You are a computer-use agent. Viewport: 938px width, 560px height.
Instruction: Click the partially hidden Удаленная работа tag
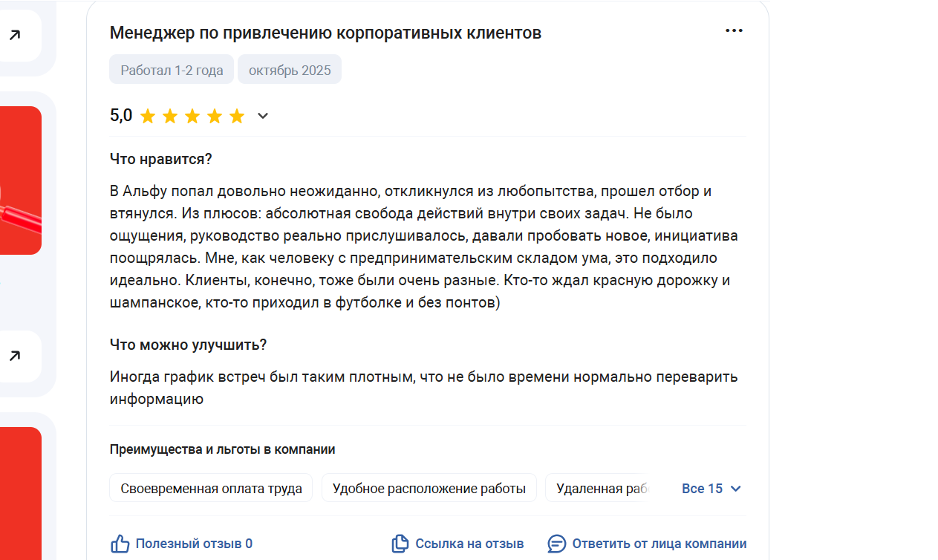pos(602,489)
